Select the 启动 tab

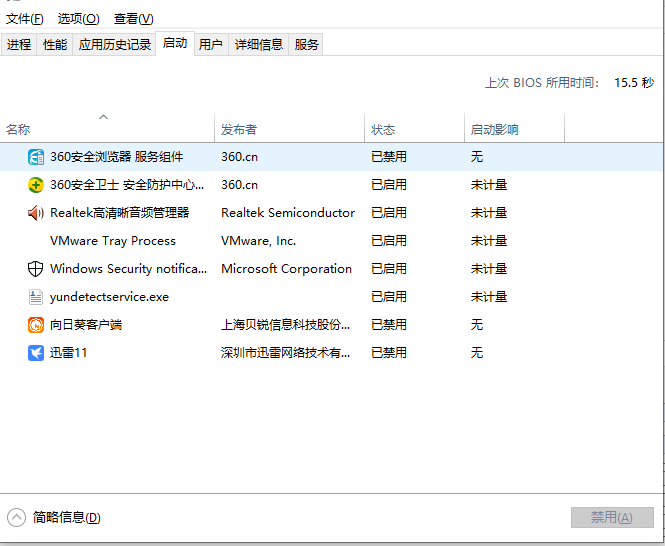[x=175, y=43]
